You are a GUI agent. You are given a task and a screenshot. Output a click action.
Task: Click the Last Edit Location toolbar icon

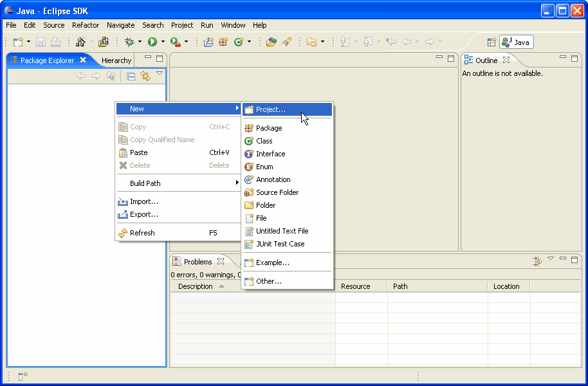[391, 42]
